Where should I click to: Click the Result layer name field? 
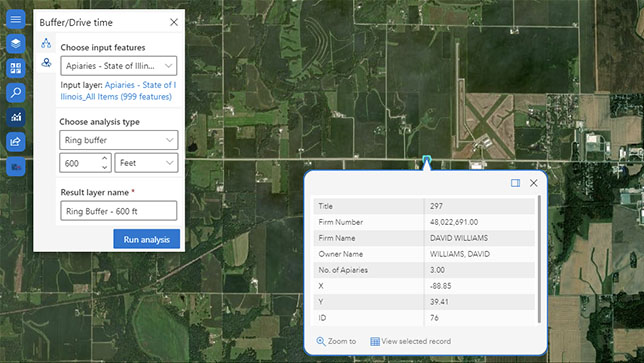click(x=119, y=211)
